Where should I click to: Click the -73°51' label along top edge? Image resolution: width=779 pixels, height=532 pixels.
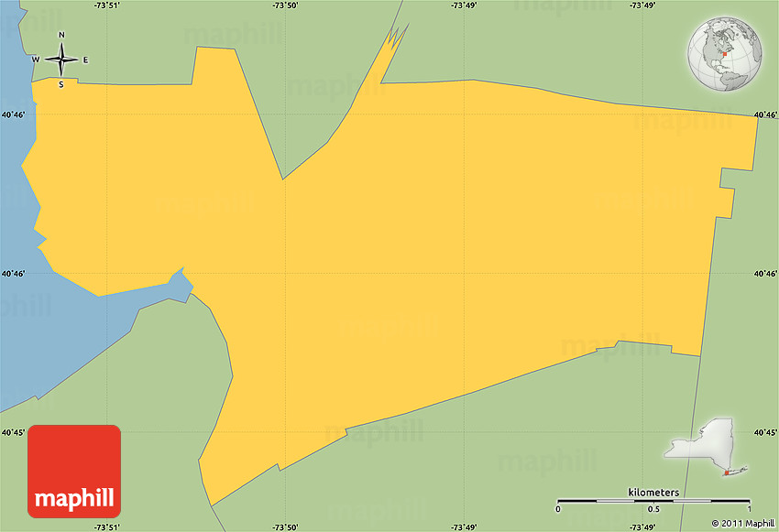pyautogui.click(x=108, y=5)
